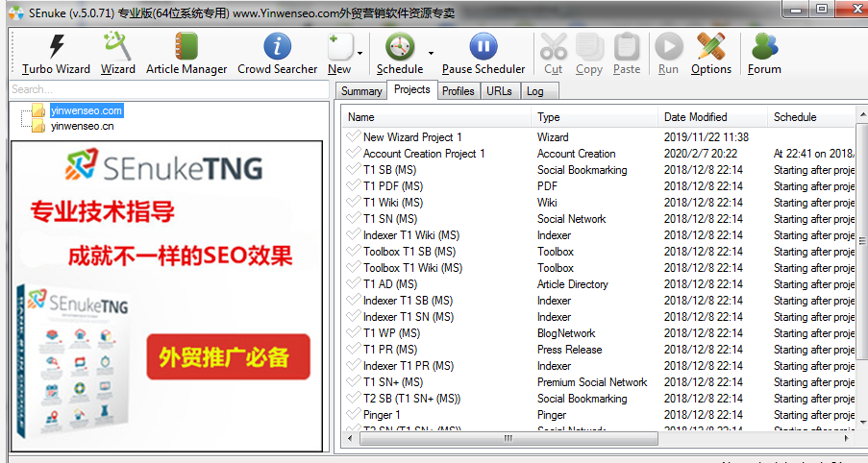Screen dimensions: 868x463
Task: Toggle checkmark for T1 SN (MS)
Action: click(x=353, y=218)
